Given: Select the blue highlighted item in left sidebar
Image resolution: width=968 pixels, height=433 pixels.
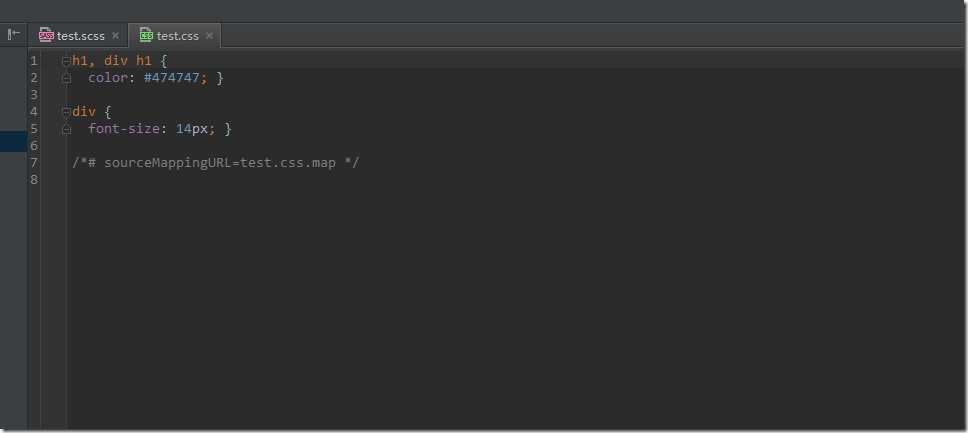Looking at the screenshot, I should (13, 141).
